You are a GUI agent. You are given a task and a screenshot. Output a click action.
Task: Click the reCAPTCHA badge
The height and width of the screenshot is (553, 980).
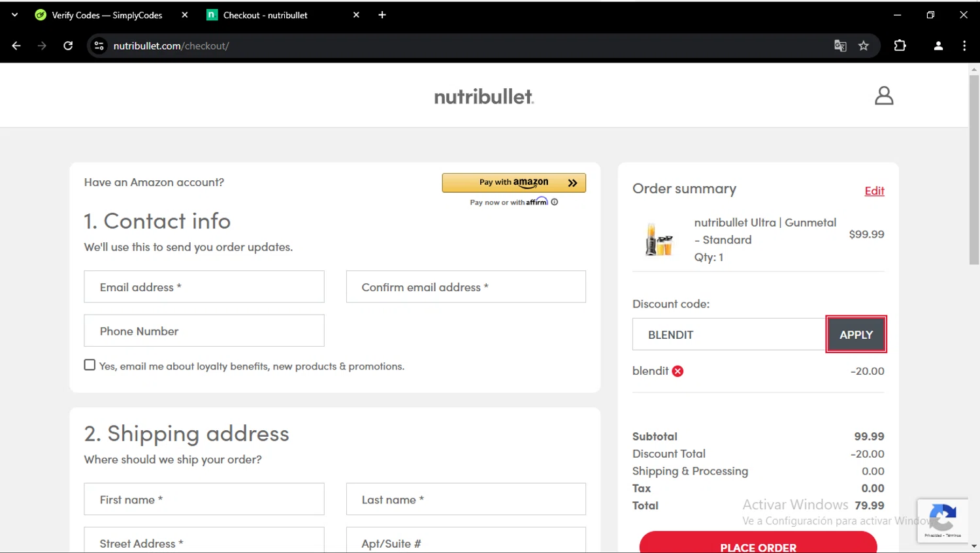pos(942,520)
